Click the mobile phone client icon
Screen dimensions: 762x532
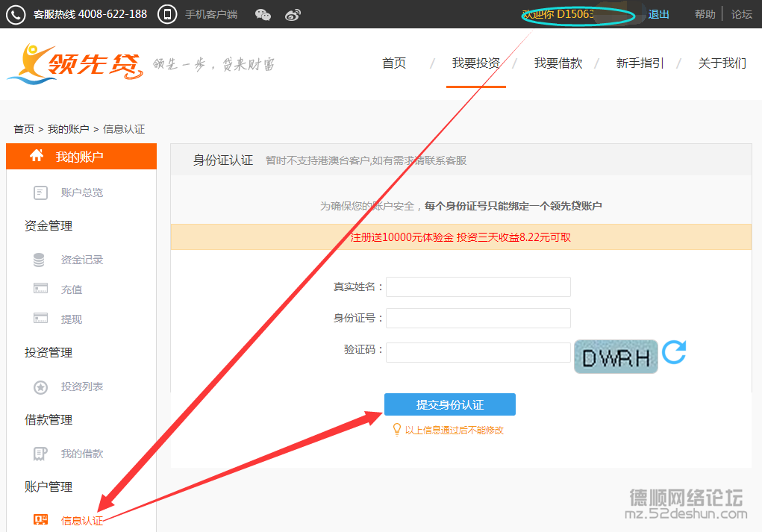167,14
